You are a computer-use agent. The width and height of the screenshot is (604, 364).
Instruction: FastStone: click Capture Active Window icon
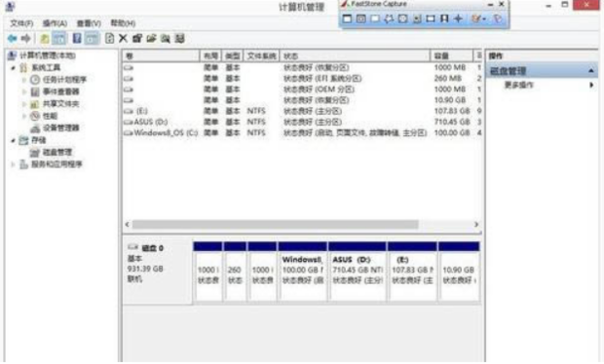click(x=347, y=18)
